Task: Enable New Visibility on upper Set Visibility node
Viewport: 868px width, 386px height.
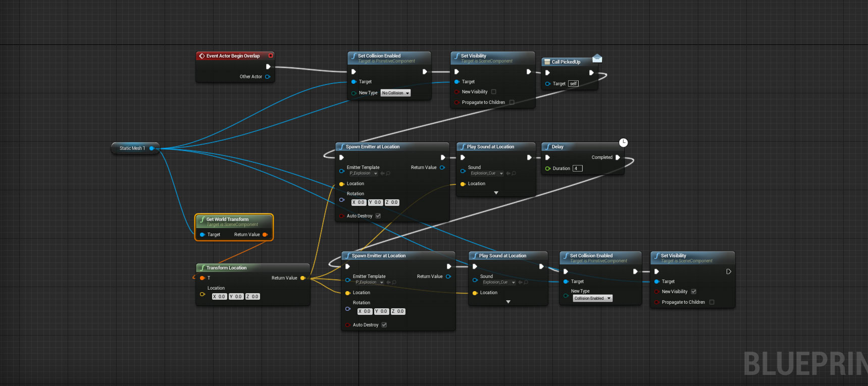Action: point(494,92)
